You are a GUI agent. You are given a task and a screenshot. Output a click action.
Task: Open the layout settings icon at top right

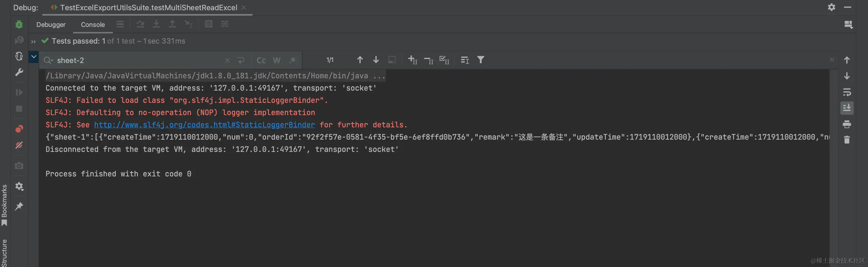click(x=849, y=25)
